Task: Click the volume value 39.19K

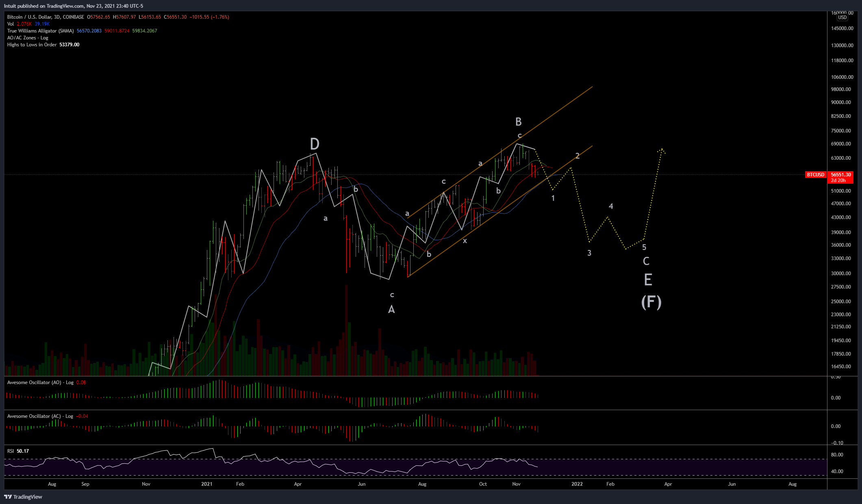Action: pos(42,24)
